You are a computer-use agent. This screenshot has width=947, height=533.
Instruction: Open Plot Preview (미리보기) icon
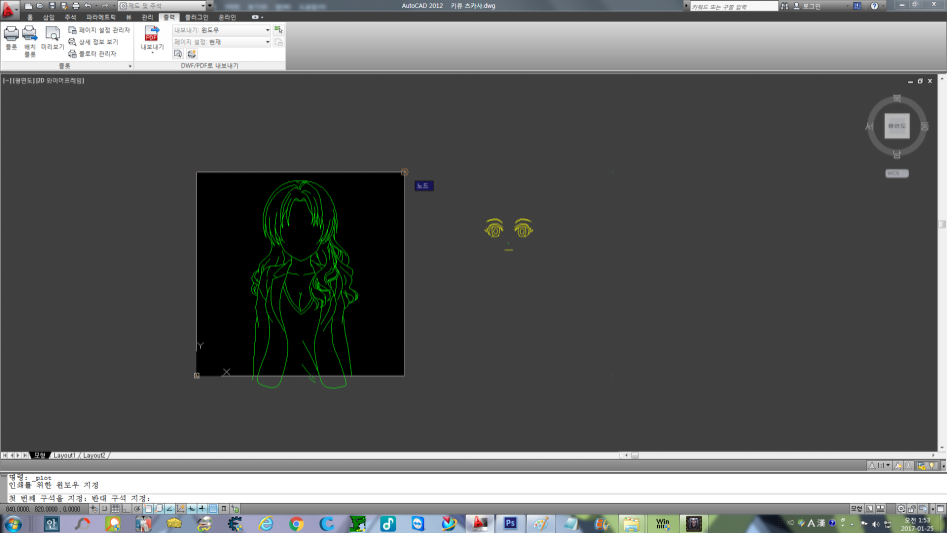coord(53,34)
